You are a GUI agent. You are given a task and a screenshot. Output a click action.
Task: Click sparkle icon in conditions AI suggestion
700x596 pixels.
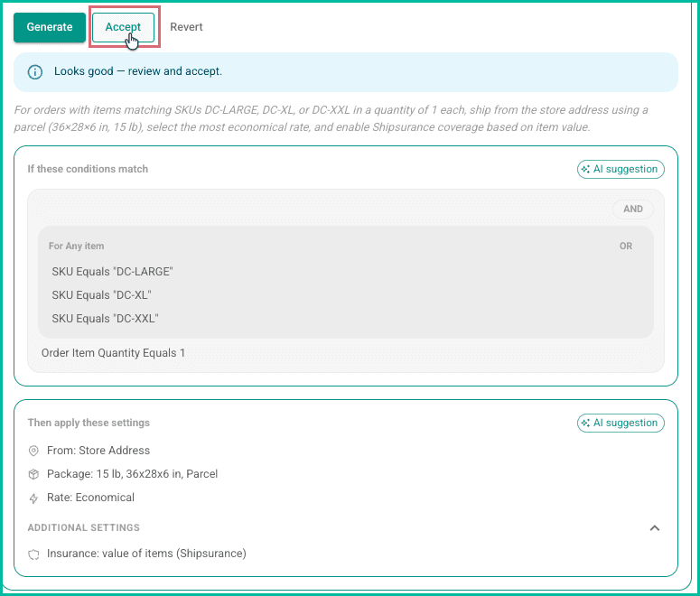coord(585,169)
